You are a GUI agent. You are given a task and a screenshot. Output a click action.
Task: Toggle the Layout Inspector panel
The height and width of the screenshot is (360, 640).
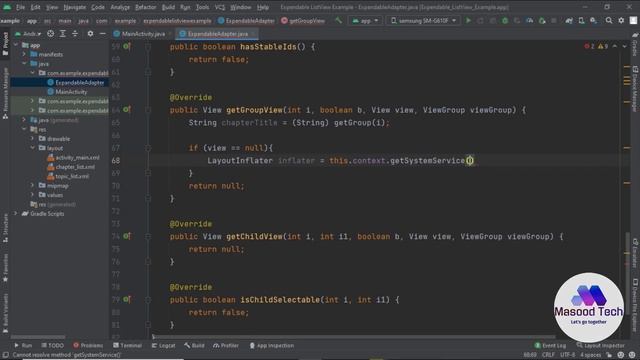[x=600, y=345]
